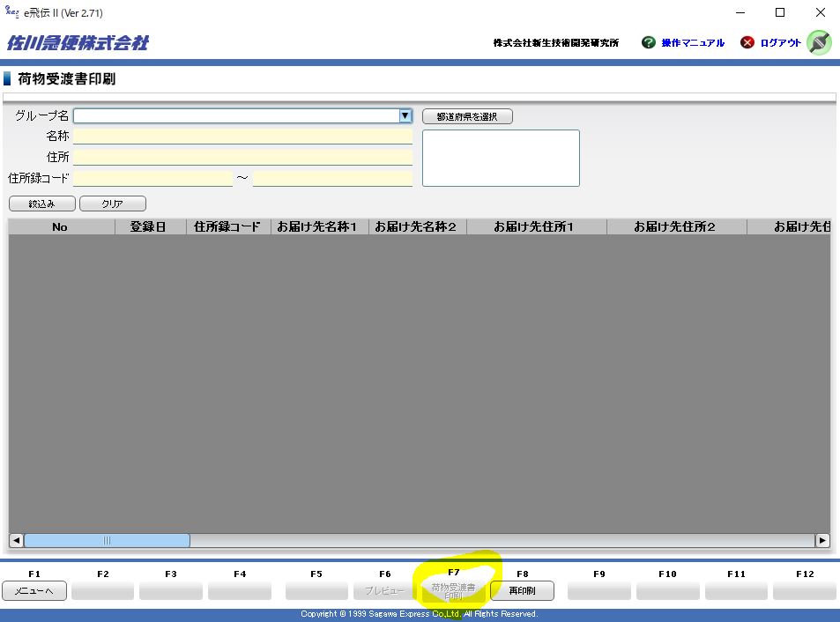Click the Sagawa Express company logo
840x622 pixels.
point(78,42)
